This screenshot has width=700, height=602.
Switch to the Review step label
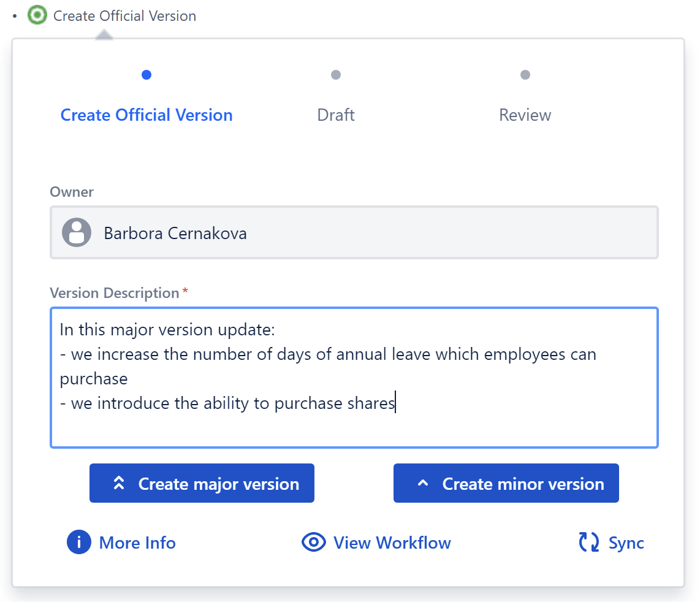click(525, 115)
